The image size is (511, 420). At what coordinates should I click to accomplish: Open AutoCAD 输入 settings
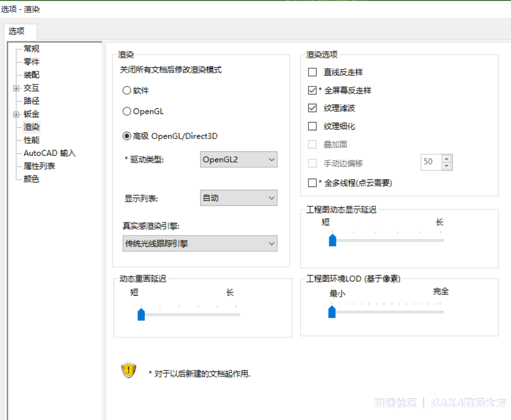49,153
